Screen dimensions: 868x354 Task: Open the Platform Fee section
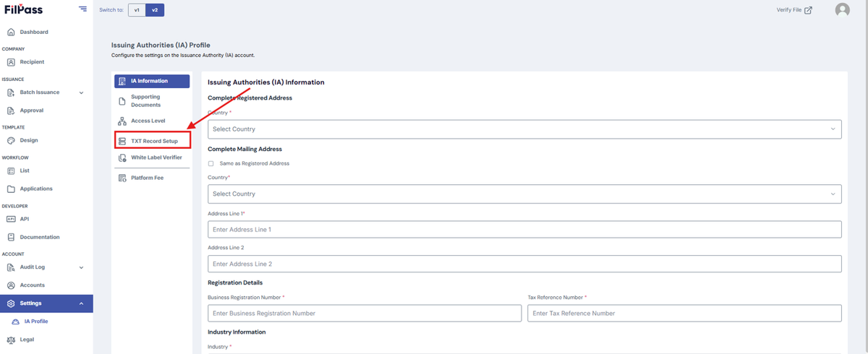(152, 178)
